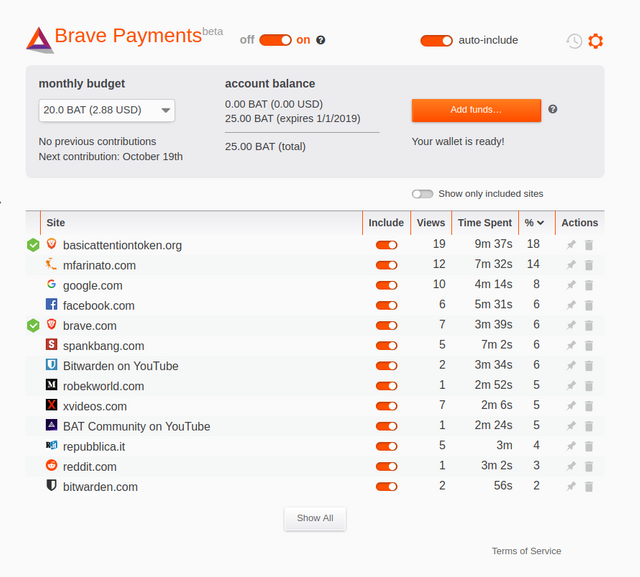Pin google.com site
This screenshot has height=577, width=640.
click(571, 285)
